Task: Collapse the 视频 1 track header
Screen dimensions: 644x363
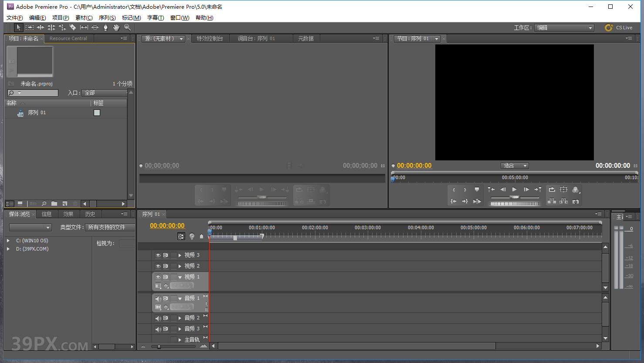Action: click(180, 276)
